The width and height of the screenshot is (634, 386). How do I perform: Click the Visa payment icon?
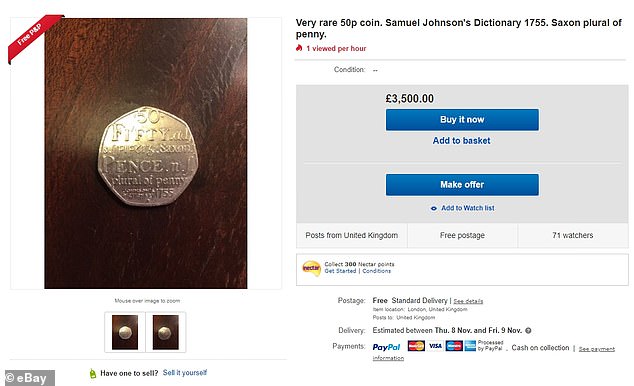435,346
